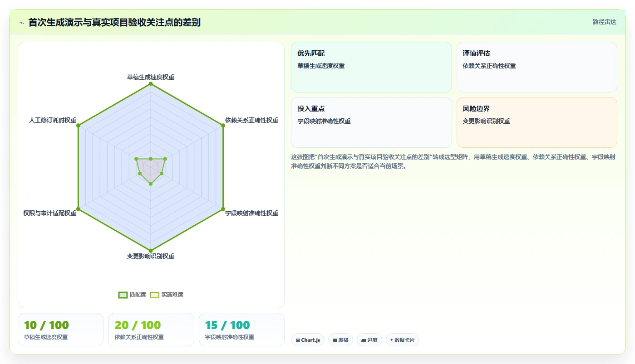
Task: Click 字段映射准确性权重 label under 15 / 100
Action: coord(230,337)
